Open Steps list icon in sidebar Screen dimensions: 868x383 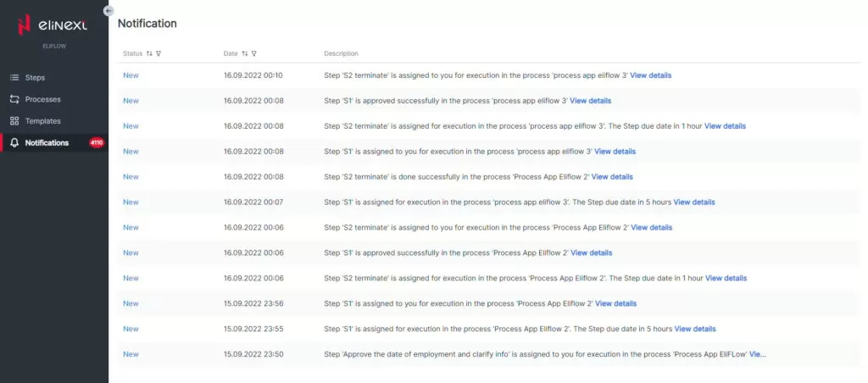pos(14,77)
